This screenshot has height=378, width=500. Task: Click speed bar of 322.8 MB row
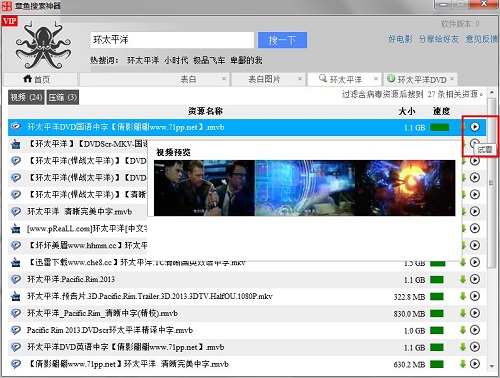(437, 296)
